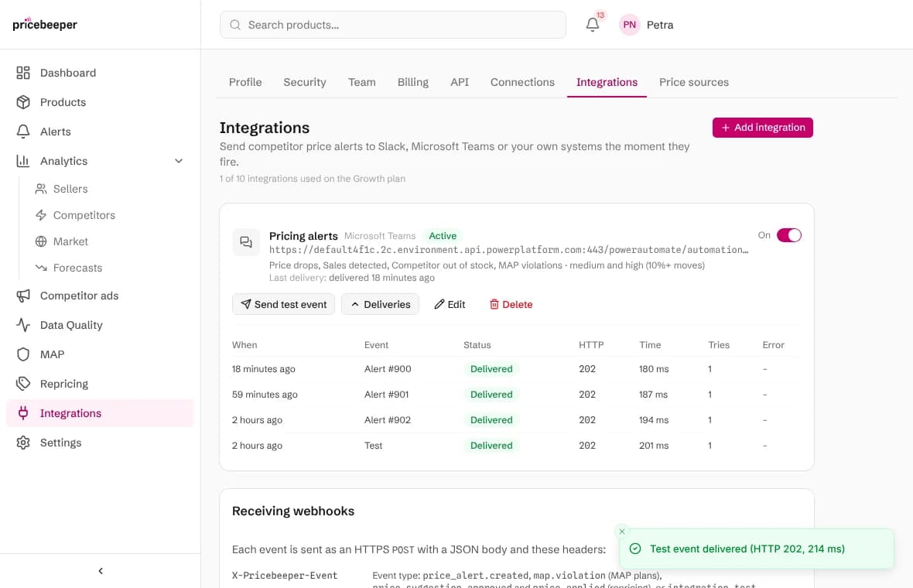
Task: Click Delivered status for Alert #901
Action: pyautogui.click(x=491, y=394)
